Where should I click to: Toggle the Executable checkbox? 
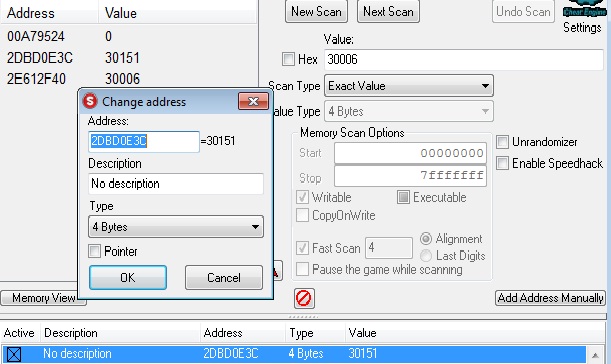coord(403,197)
